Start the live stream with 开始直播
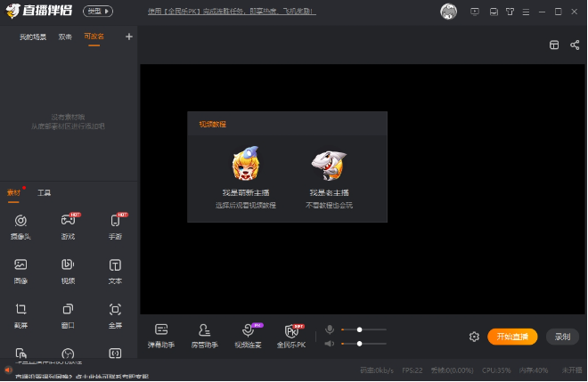The height and width of the screenshot is (382, 588). [512, 337]
